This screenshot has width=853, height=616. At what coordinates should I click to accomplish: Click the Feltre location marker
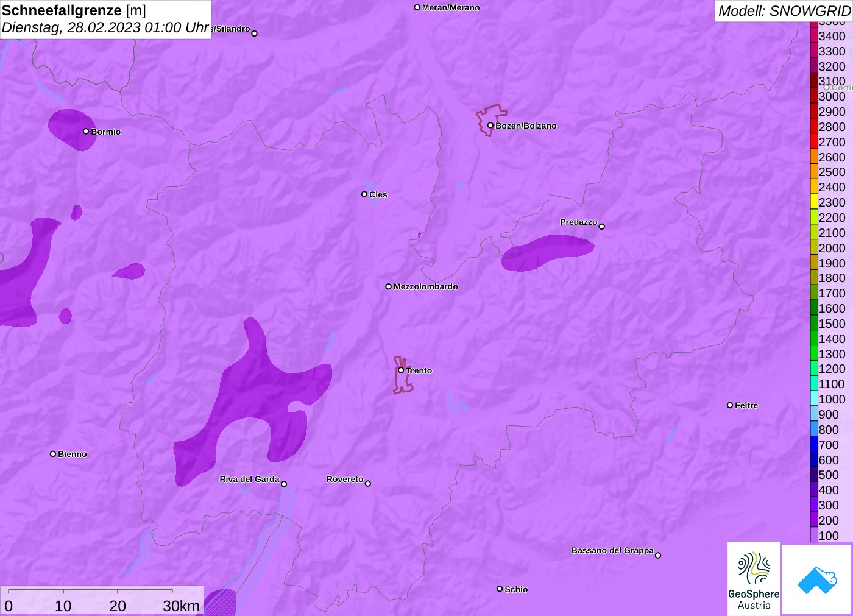[x=730, y=405]
